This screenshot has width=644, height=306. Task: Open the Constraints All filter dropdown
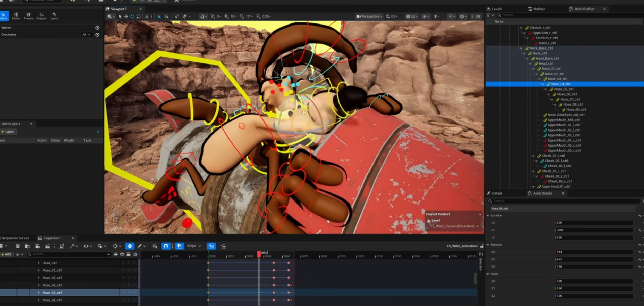click(86, 35)
